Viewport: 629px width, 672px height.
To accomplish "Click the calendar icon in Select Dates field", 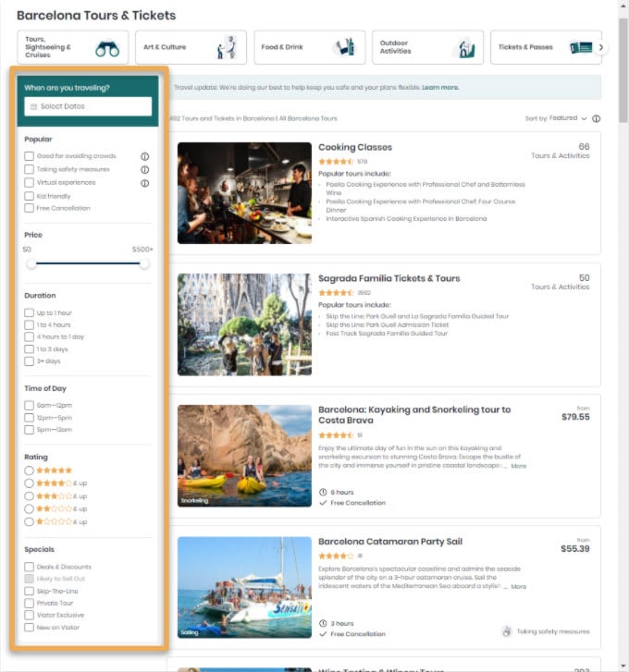I will tap(33, 106).
